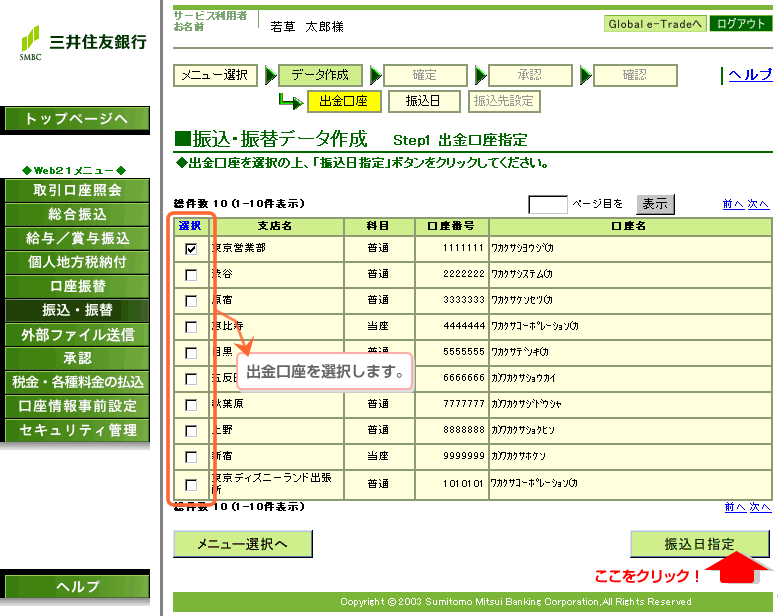Click 承認 step in progress bar
Screen dimensions: 778x616
(530, 75)
